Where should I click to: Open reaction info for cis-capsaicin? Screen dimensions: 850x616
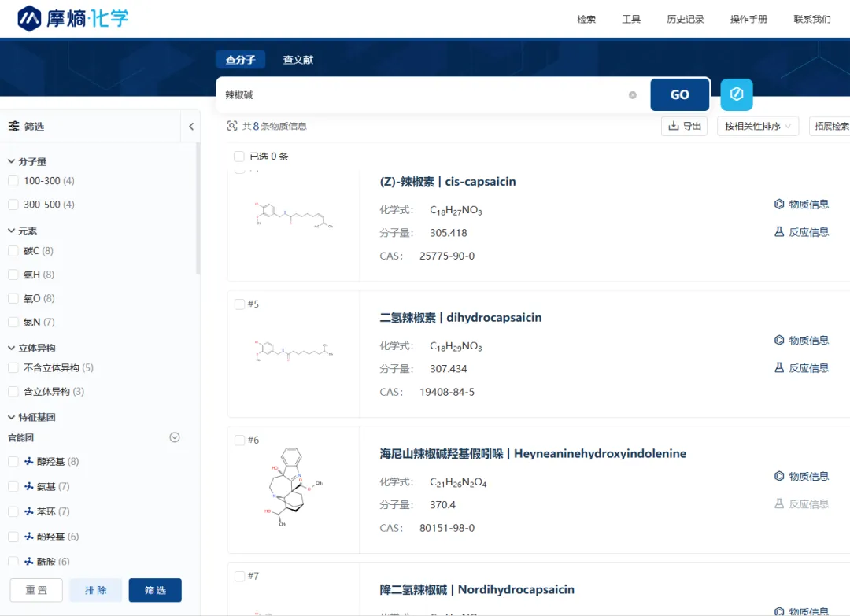(x=801, y=232)
